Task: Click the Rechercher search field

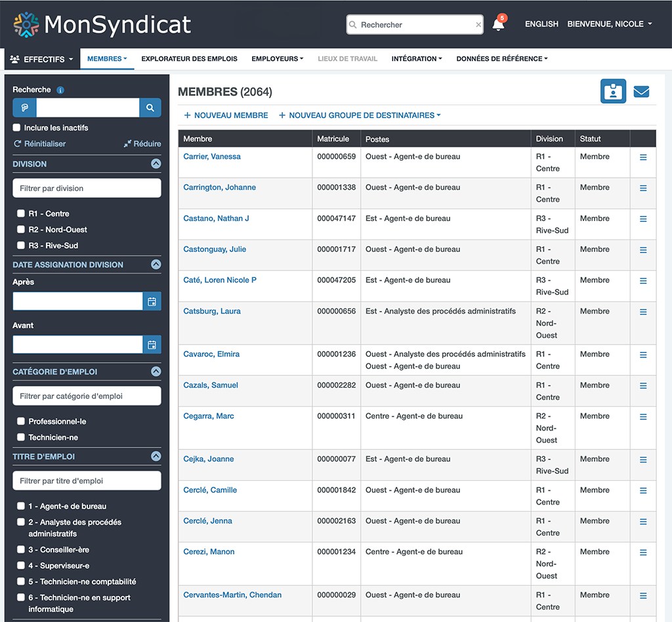Action: (x=413, y=24)
